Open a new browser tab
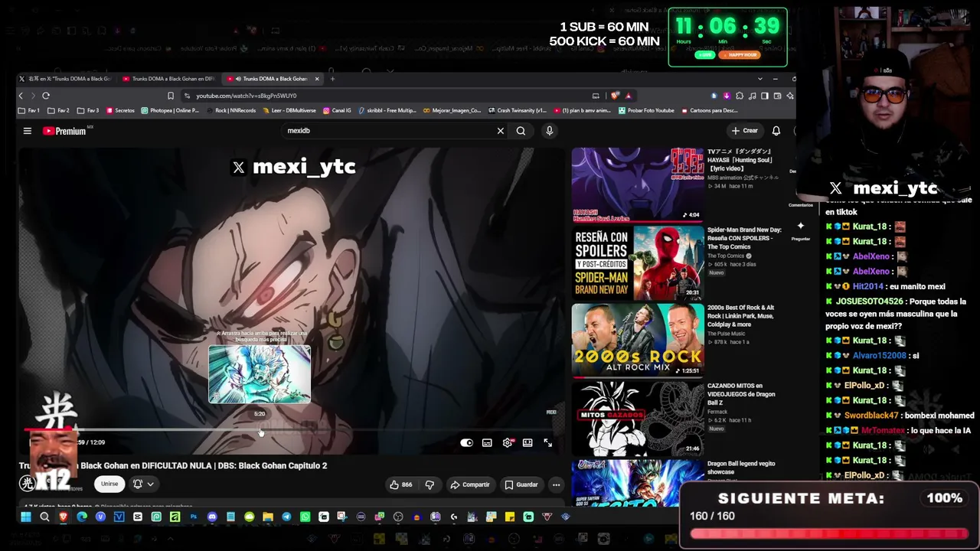Screen dimensions: 980x551 332,79
